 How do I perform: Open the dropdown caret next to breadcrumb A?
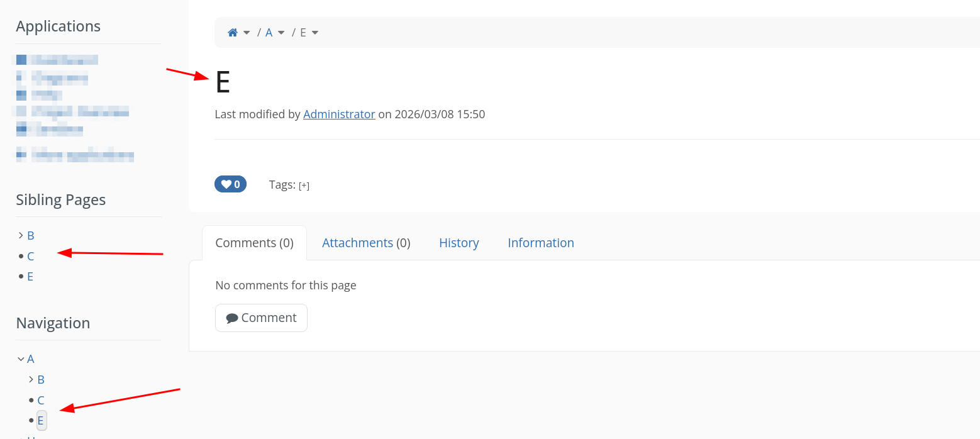pyautogui.click(x=281, y=33)
